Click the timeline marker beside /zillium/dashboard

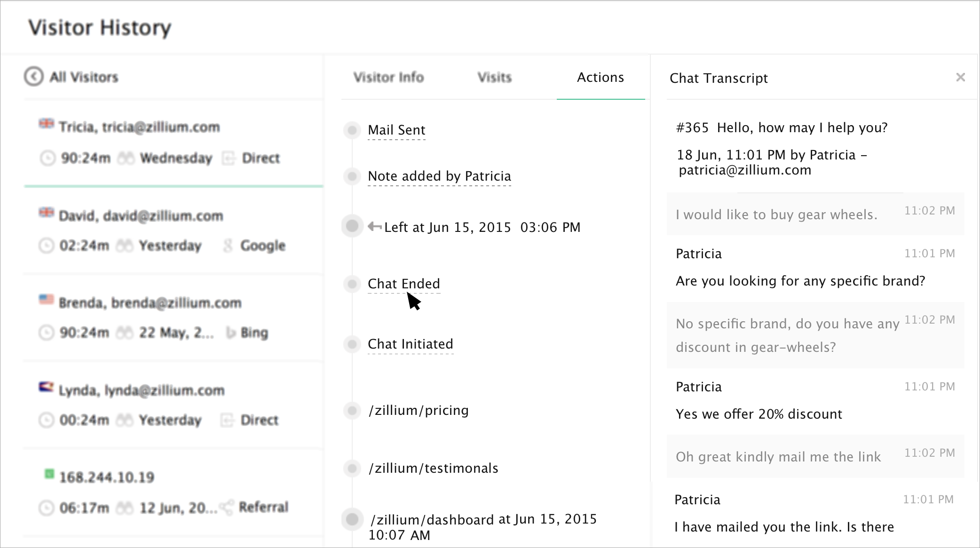pos(352,519)
